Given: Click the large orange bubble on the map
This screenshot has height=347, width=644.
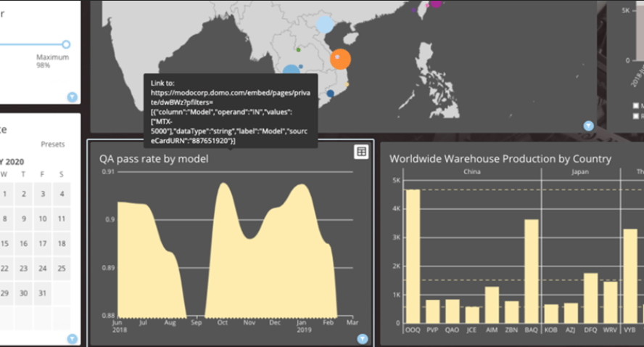Looking at the screenshot, I should pyautogui.click(x=340, y=60).
